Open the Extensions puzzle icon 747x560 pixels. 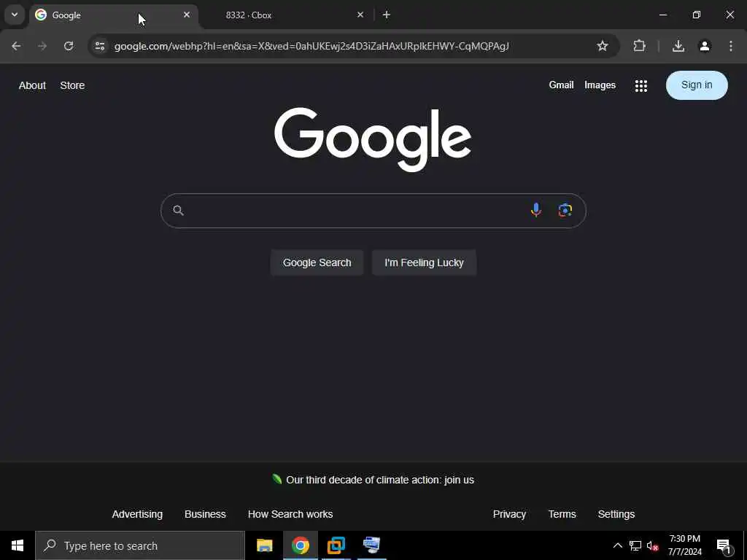(639, 46)
